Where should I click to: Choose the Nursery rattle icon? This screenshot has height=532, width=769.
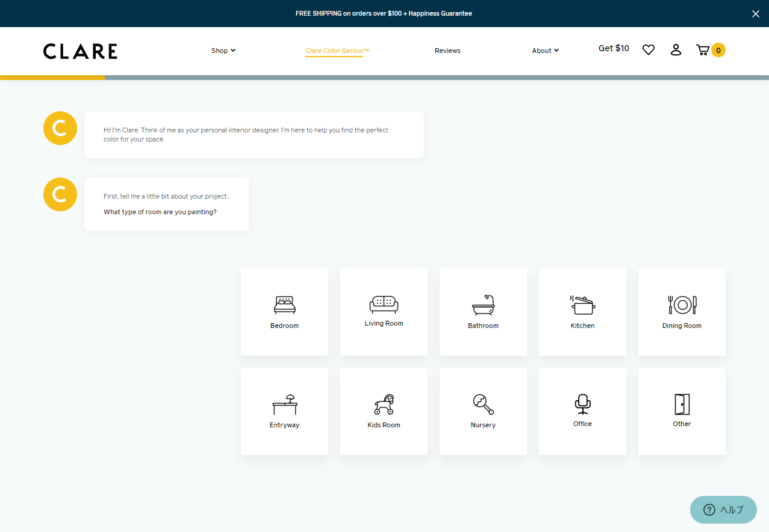point(483,404)
